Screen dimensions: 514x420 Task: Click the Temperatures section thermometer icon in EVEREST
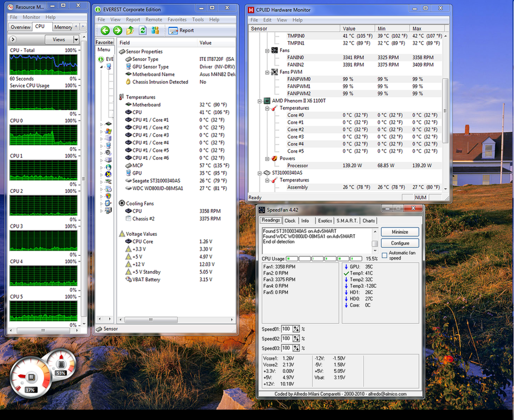122,97
